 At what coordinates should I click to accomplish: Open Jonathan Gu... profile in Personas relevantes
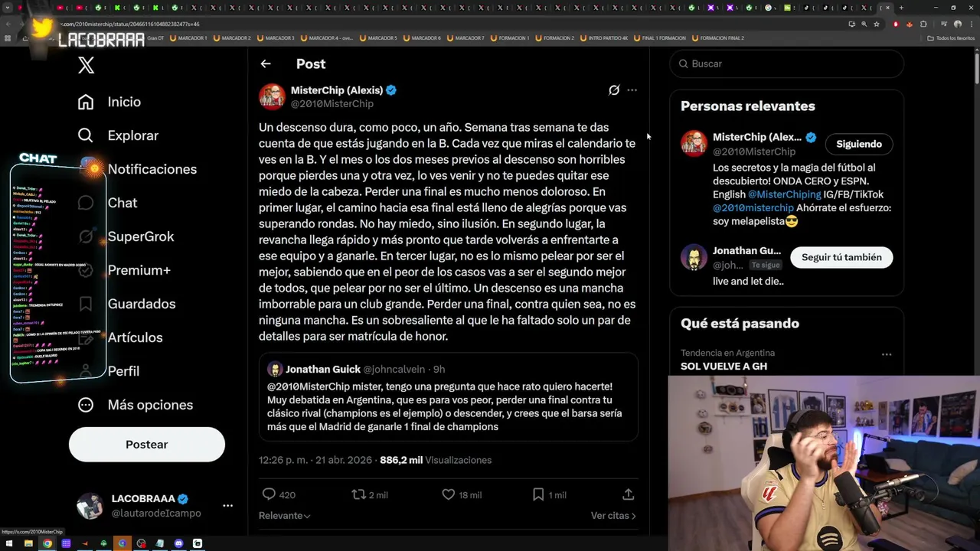click(x=746, y=251)
